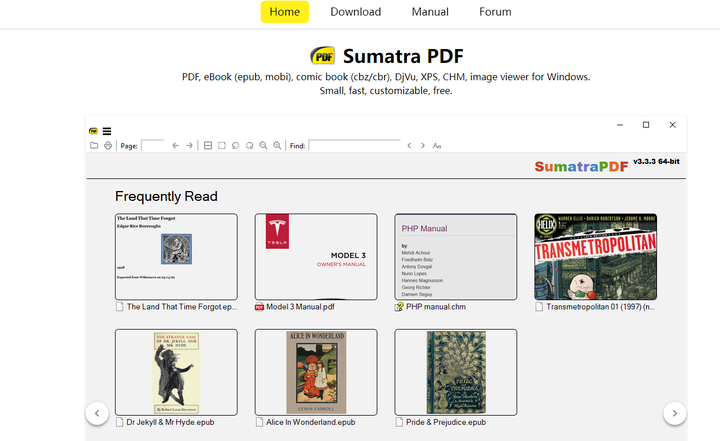Click the Find text field
720x441 pixels.
(x=355, y=146)
